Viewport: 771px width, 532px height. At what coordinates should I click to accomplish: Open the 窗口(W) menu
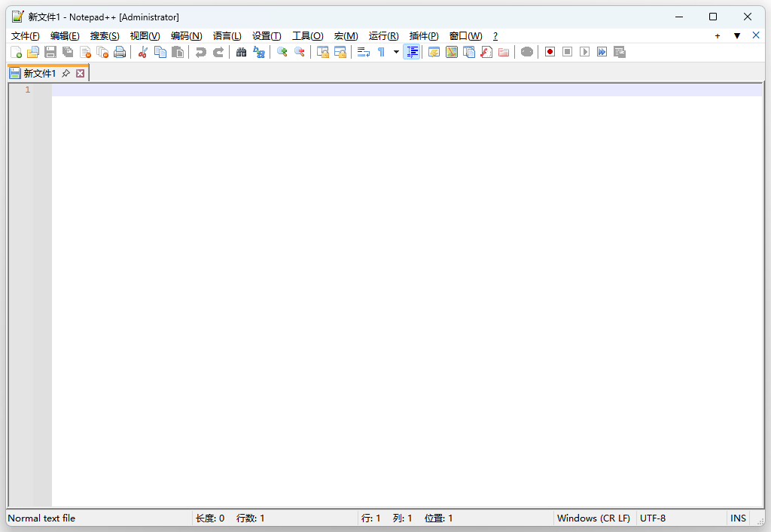(x=465, y=36)
